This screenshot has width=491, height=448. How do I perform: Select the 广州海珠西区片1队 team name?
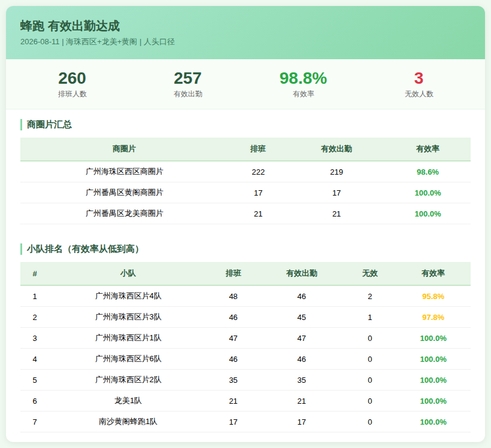(128, 338)
